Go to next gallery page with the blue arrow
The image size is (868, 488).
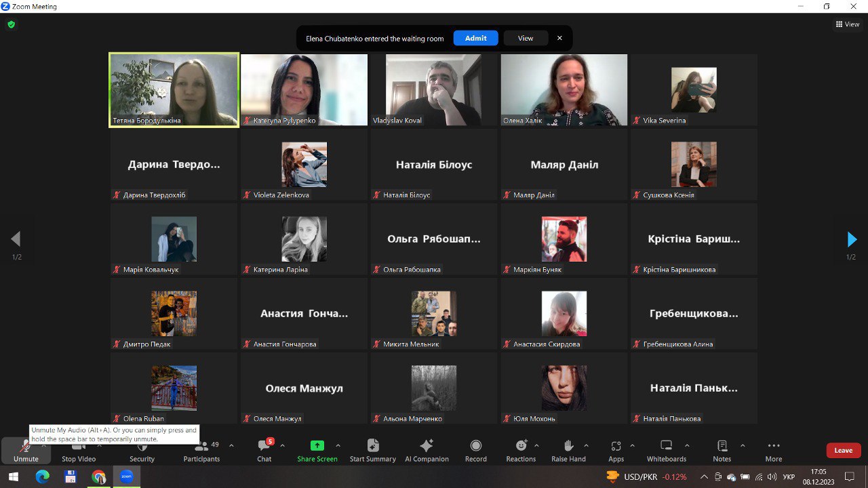tap(852, 239)
